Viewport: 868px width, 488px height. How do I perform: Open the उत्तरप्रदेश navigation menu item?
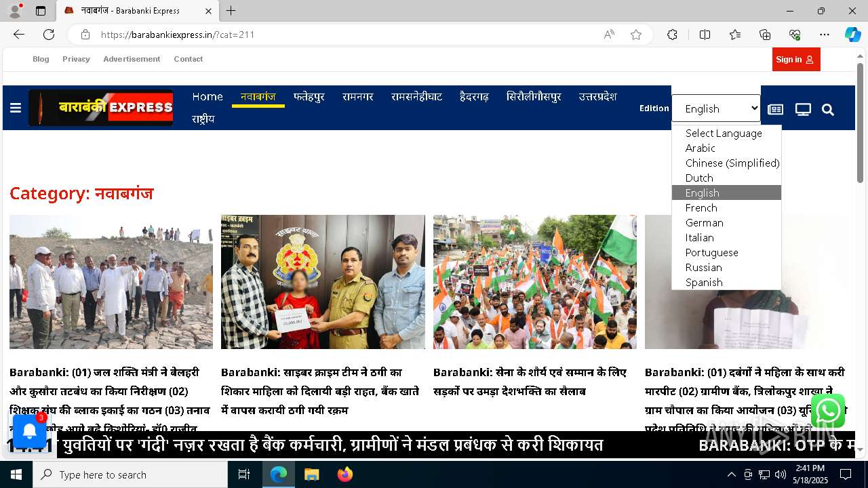597,97
